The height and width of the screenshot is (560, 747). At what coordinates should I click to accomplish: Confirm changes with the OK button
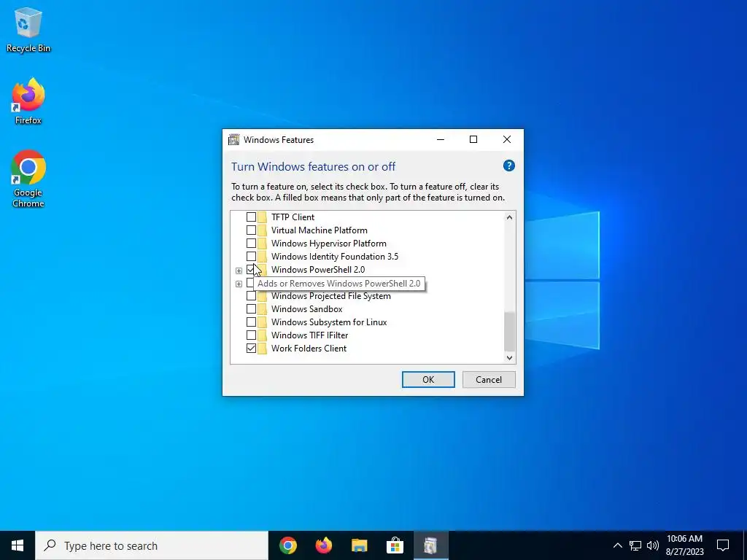tap(428, 379)
